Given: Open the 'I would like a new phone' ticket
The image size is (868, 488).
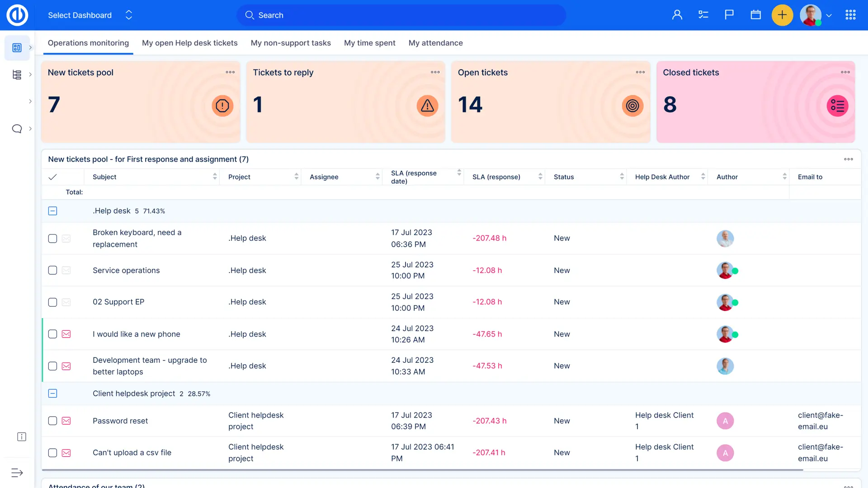Looking at the screenshot, I should pyautogui.click(x=136, y=334).
